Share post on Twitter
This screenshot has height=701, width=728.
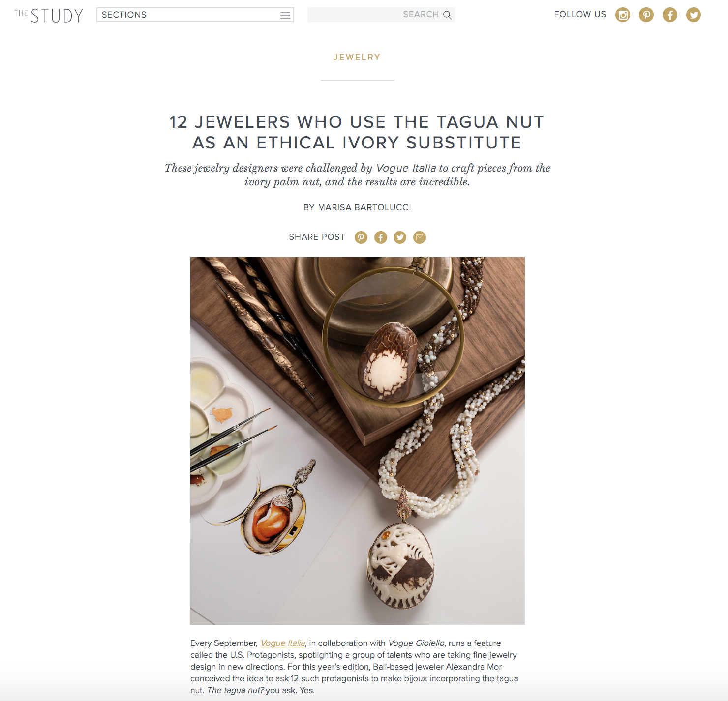(x=400, y=237)
